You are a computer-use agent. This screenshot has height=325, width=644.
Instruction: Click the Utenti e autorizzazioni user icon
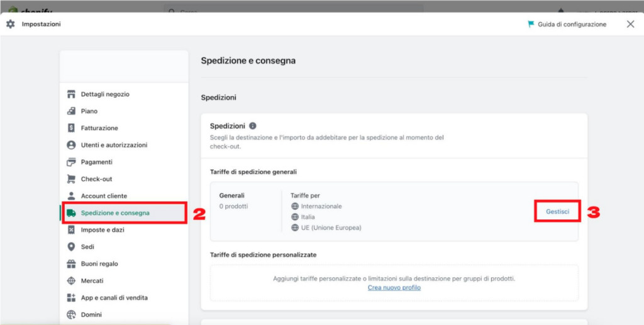pyautogui.click(x=71, y=145)
